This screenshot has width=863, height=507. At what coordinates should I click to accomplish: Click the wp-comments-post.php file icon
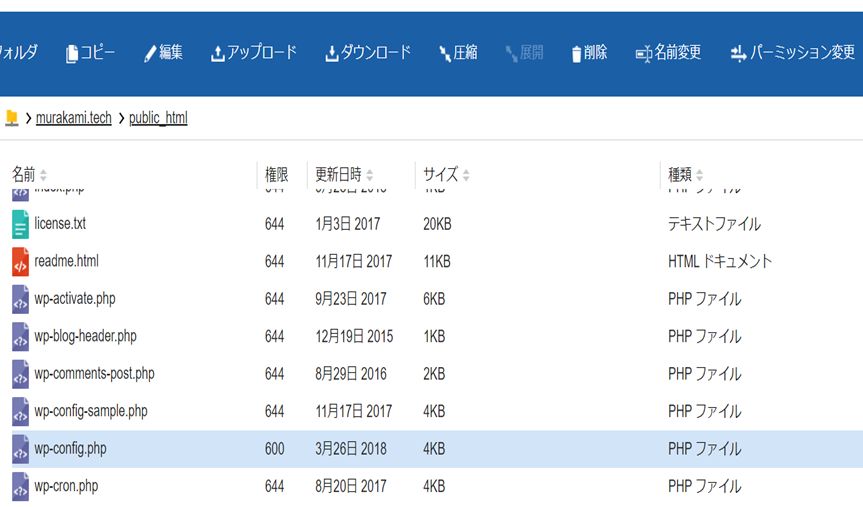(20, 374)
